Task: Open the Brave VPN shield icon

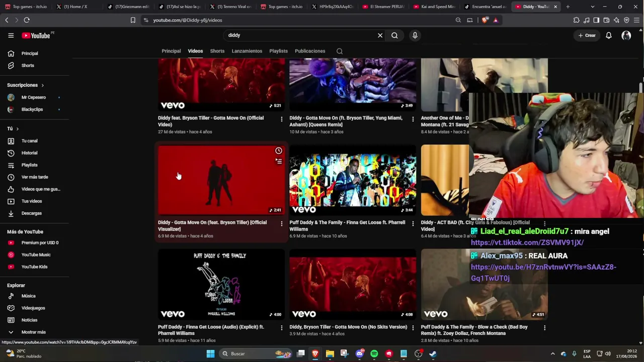Action: tap(626, 20)
